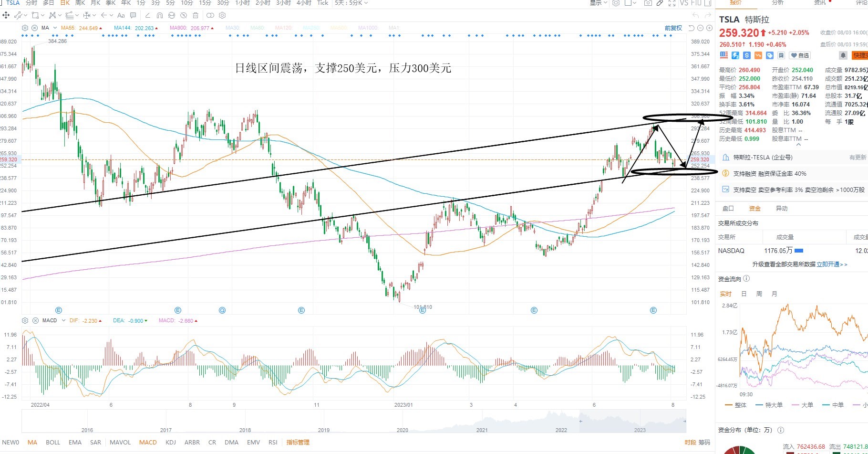Switch to the 分时 intraday timeframe

(x=31, y=3)
